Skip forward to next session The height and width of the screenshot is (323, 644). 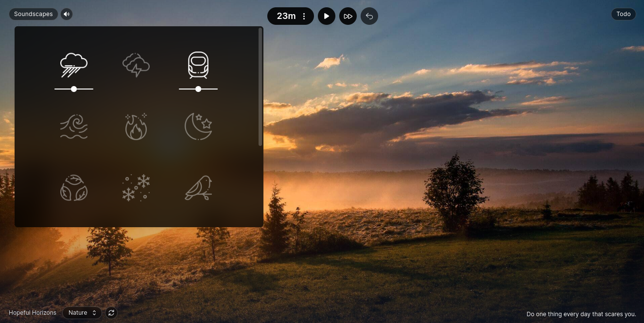tap(348, 16)
